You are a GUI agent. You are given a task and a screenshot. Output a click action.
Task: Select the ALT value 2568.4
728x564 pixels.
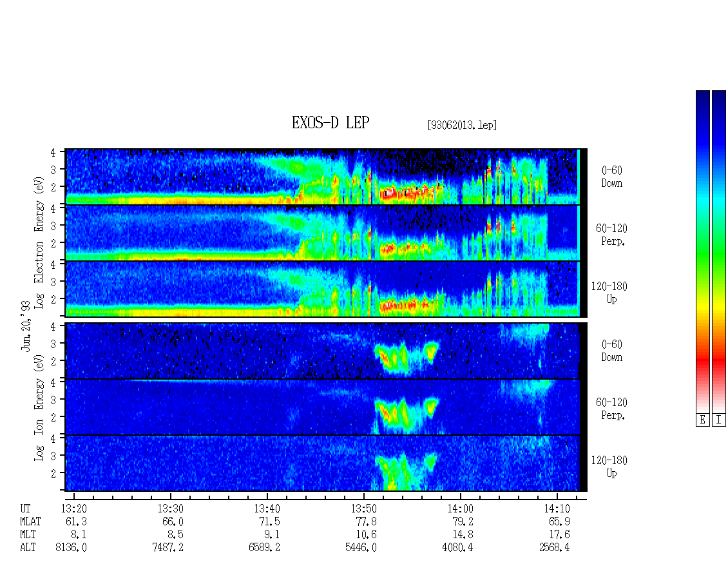pos(554,548)
